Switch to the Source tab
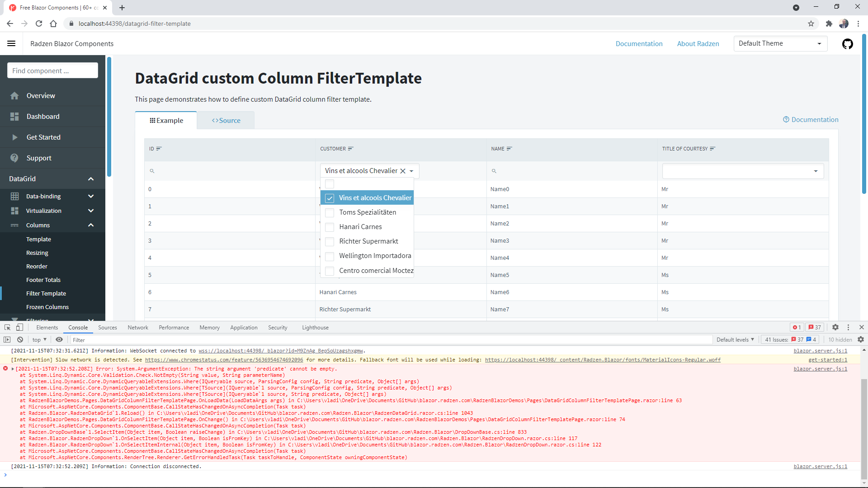868x488 pixels. point(226,120)
